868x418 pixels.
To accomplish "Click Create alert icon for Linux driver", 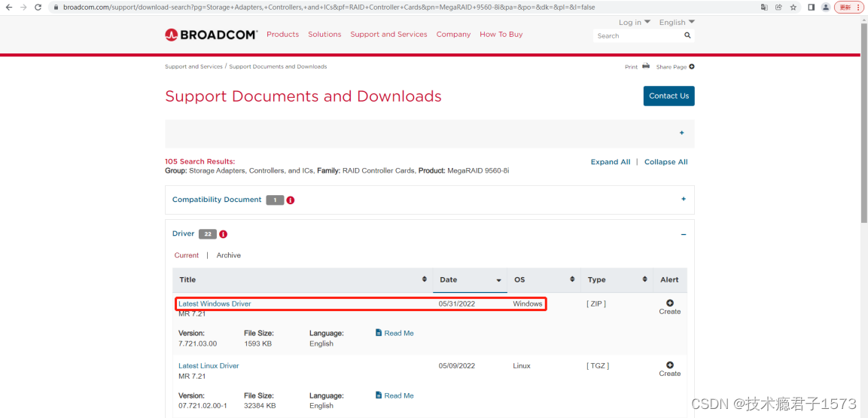I will pos(670,365).
